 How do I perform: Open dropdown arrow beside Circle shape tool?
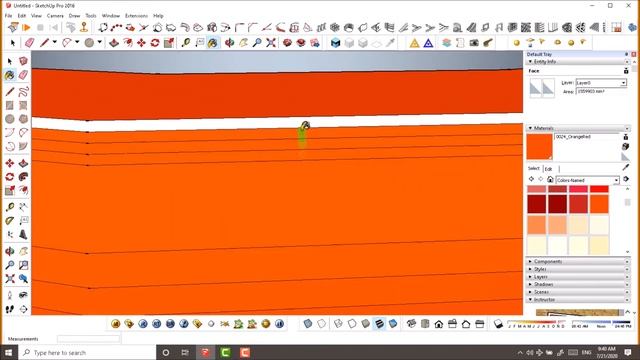point(99,42)
